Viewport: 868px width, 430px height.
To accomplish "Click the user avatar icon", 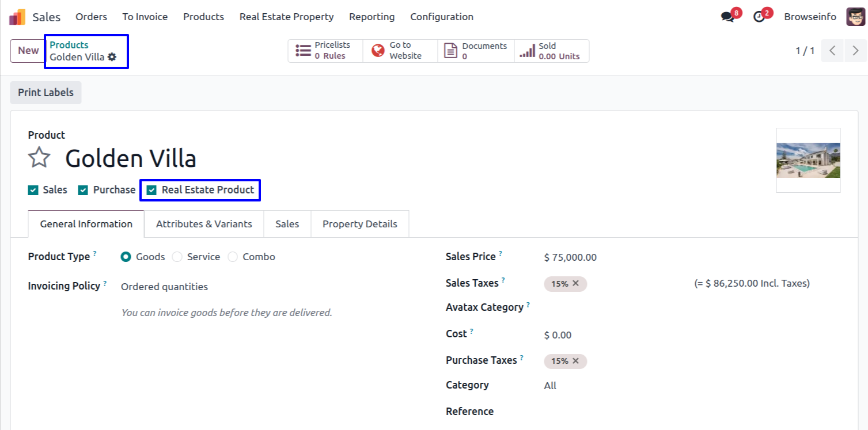I will point(855,17).
